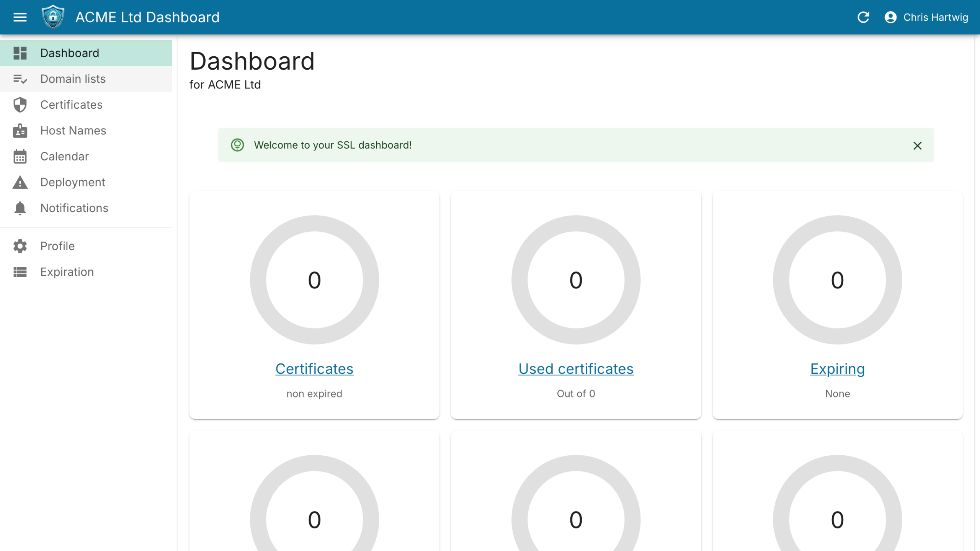Toggle the hamburger menu icon
This screenshot has height=551, width=980.
point(20,17)
